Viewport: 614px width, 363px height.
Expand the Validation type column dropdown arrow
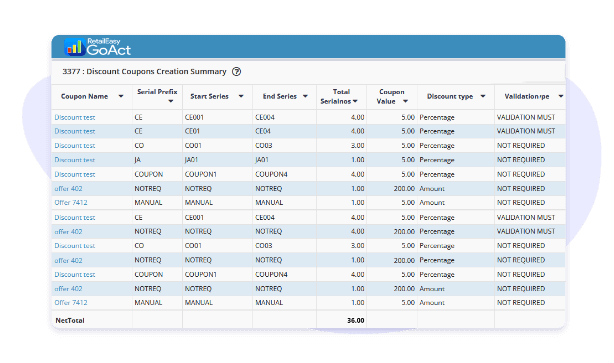[x=561, y=96]
